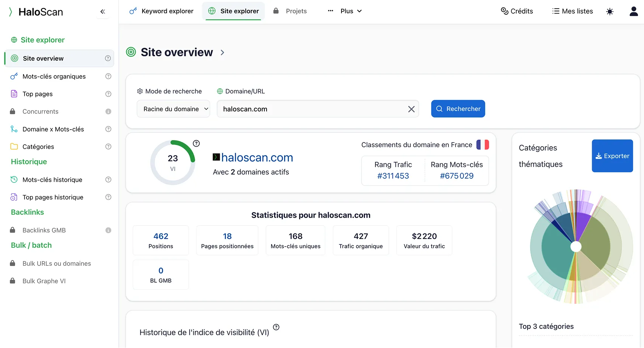Open Mes listes
This screenshot has height=348, width=644.
click(573, 11)
